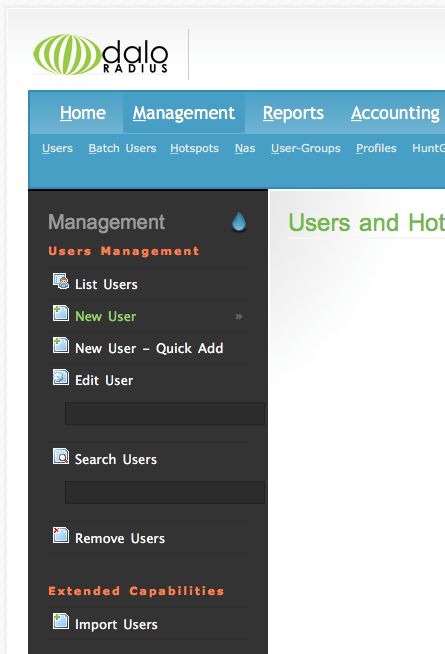Viewport: 445px width, 654px height.
Task: Open the Batch Users submenu link
Action: [x=122, y=148]
